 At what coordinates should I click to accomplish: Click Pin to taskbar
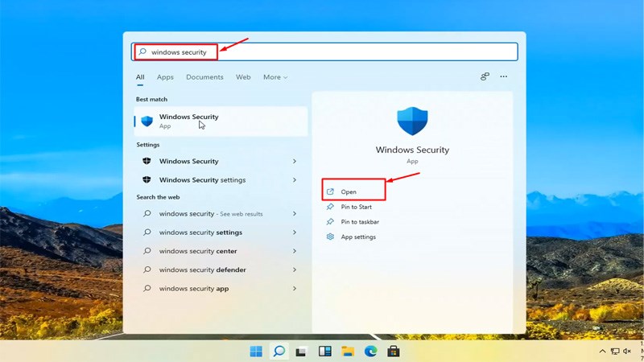pyautogui.click(x=360, y=222)
